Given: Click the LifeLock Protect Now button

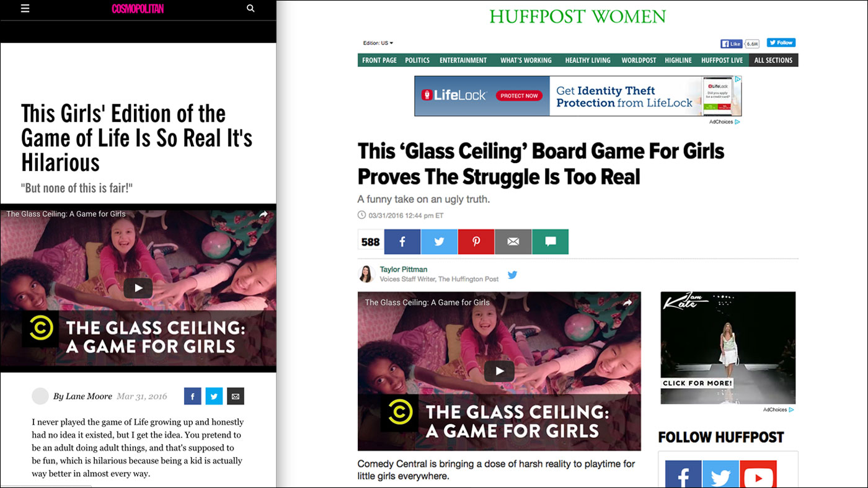Looking at the screenshot, I should [x=520, y=95].
